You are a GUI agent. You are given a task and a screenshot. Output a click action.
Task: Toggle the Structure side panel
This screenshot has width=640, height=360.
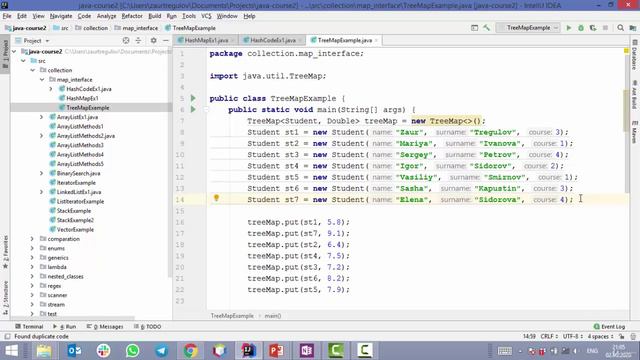[5, 298]
